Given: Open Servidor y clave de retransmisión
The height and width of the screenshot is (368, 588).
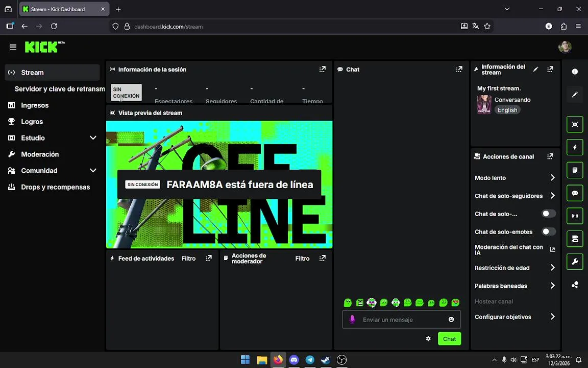Looking at the screenshot, I should pos(60,89).
